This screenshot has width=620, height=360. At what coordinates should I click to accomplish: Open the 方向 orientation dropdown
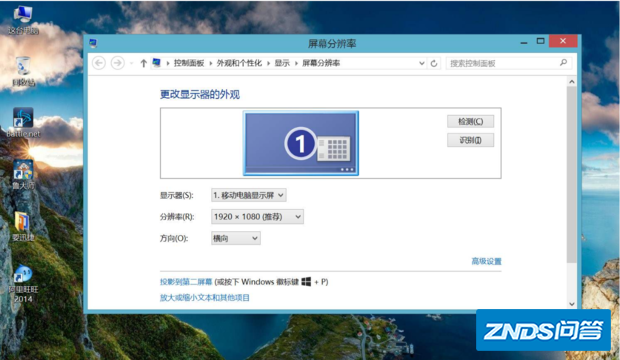236,238
